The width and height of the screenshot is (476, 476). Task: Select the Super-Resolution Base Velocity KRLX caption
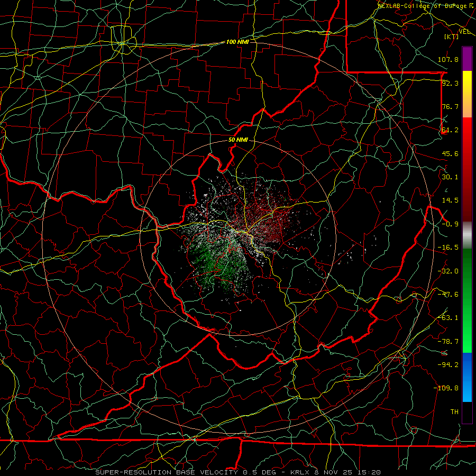pyautogui.click(x=238, y=472)
